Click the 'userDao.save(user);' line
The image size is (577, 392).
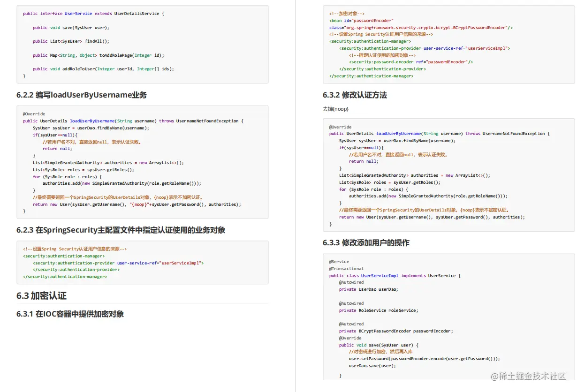tap(372, 366)
